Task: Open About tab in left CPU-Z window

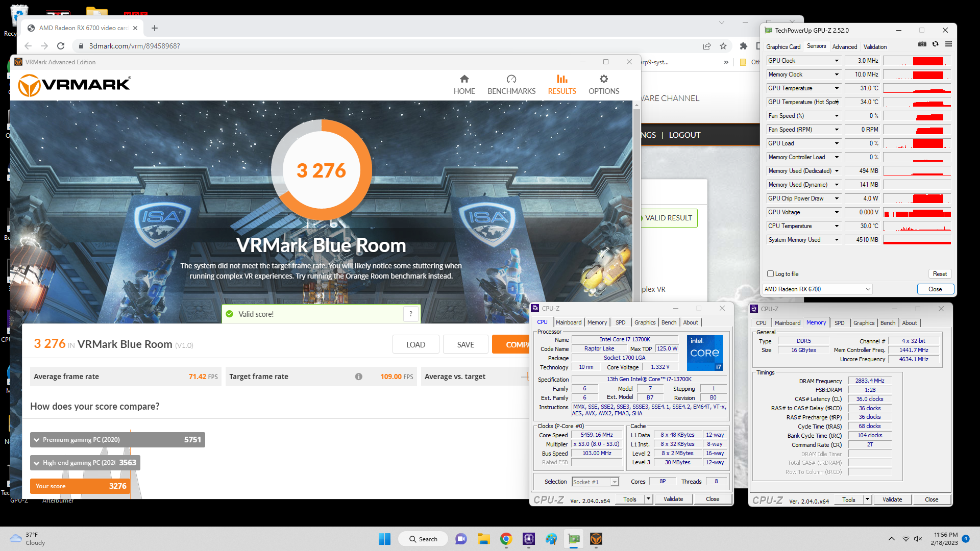Action: click(691, 322)
